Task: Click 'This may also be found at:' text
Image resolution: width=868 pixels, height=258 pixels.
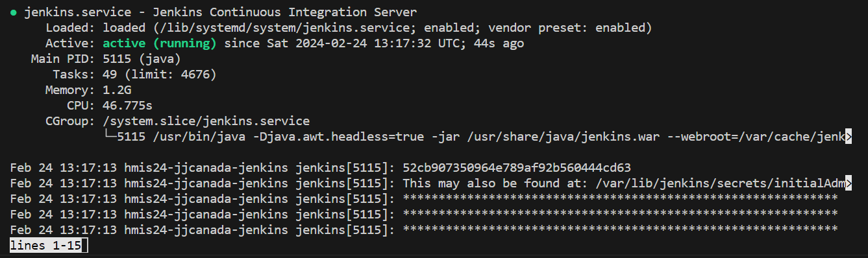Action: [495, 183]
